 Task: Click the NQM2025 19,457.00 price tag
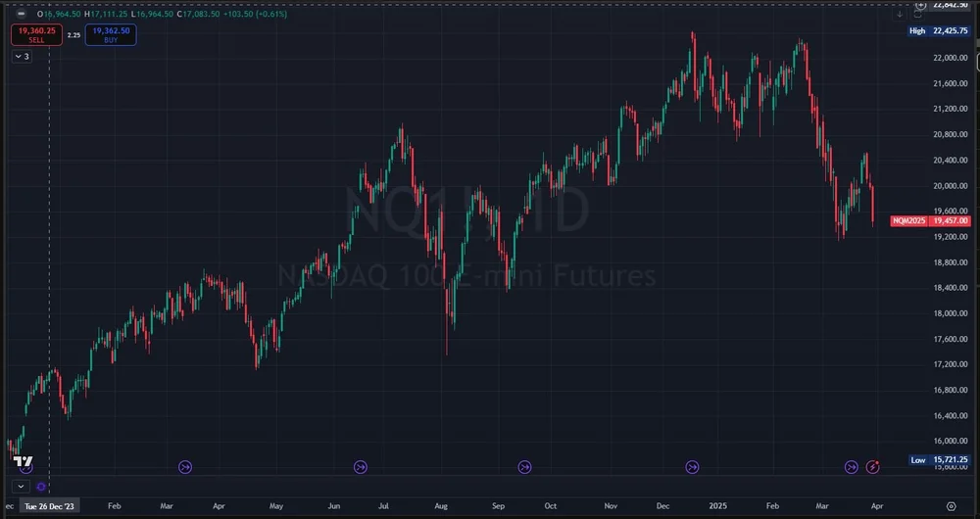(x=930, y=221)
